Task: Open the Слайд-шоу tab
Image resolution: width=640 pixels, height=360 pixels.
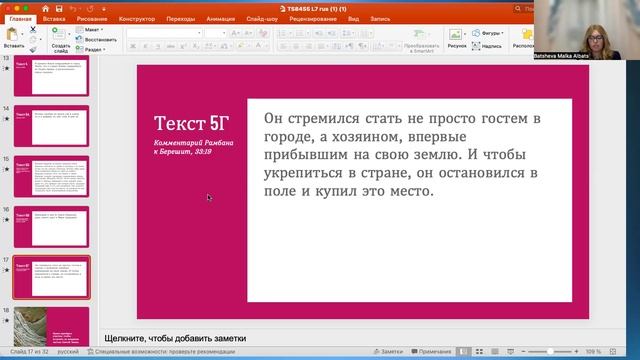Action: click(x=262, y=19)
